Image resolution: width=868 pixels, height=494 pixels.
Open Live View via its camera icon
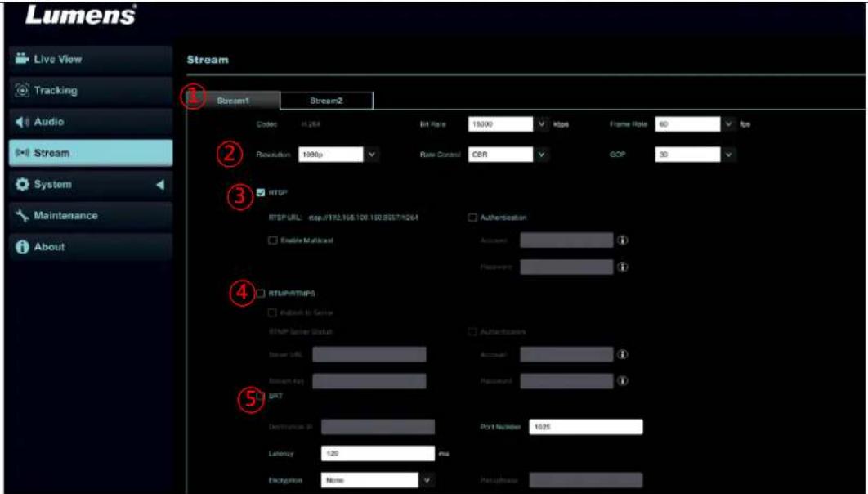(21, 58)
